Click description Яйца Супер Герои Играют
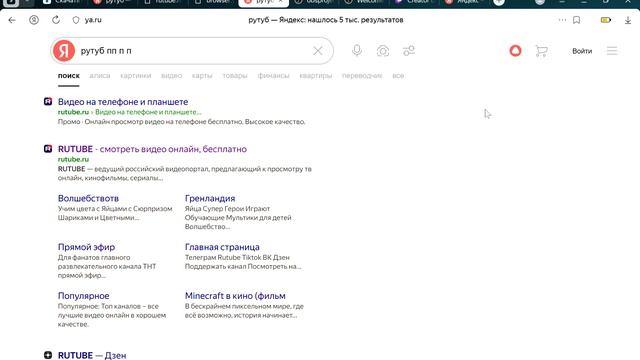Image resolution: width=640 pixels, height=360 pixels. (238, 218)
